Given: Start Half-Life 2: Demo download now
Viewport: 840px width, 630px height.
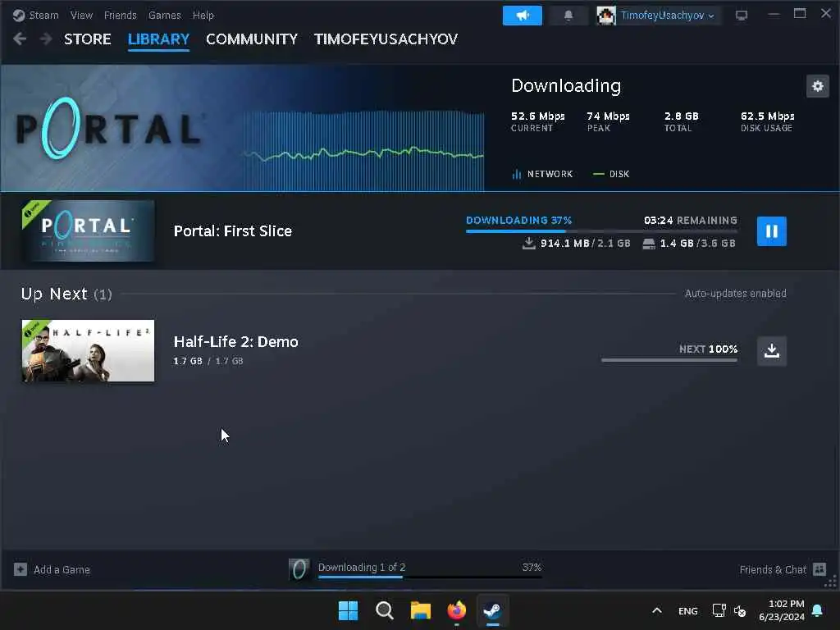Looking at the screenshot, I should [771, 351].
